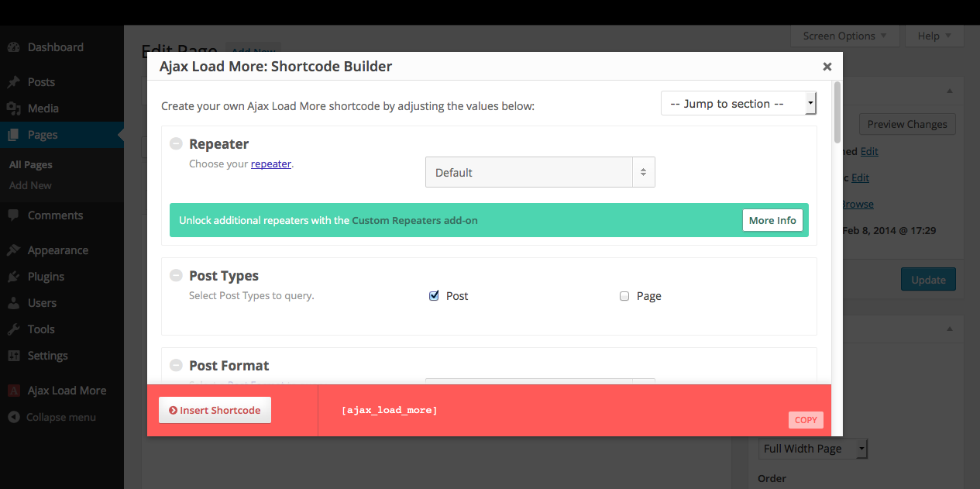Screen dimensions: 980x489
Task: Open the Jump to section dropdown
Action: [738, 104]
